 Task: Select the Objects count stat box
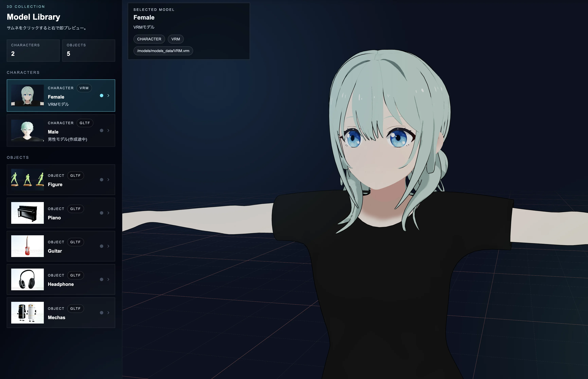pos(89,50)
